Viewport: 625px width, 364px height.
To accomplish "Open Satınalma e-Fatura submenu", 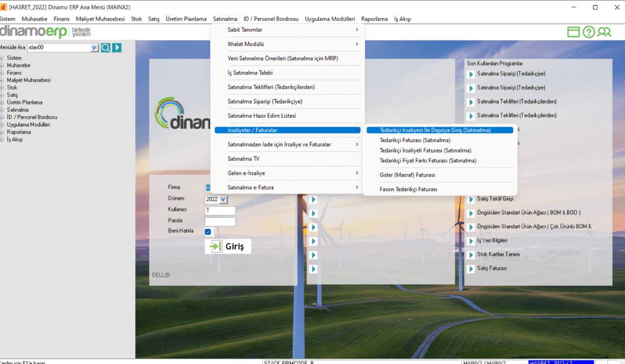I will point(287,187).
